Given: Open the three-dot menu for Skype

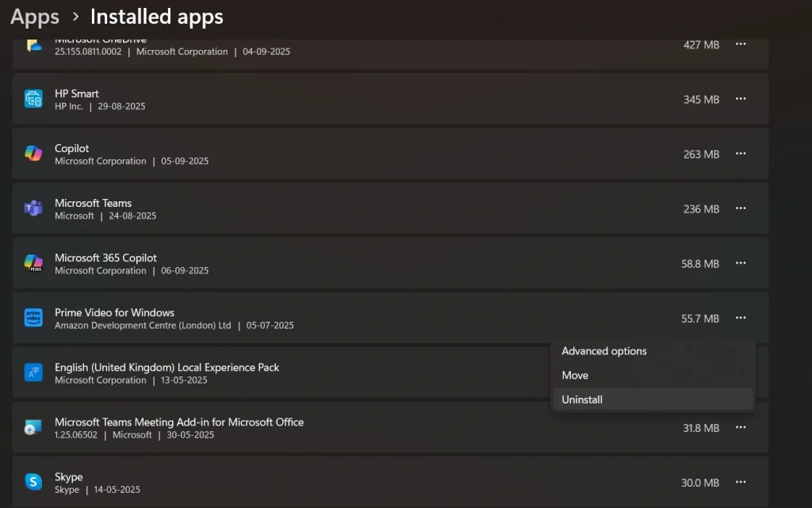Looking at the screenshot, I should pyautogui.click(x=741, y=483).
